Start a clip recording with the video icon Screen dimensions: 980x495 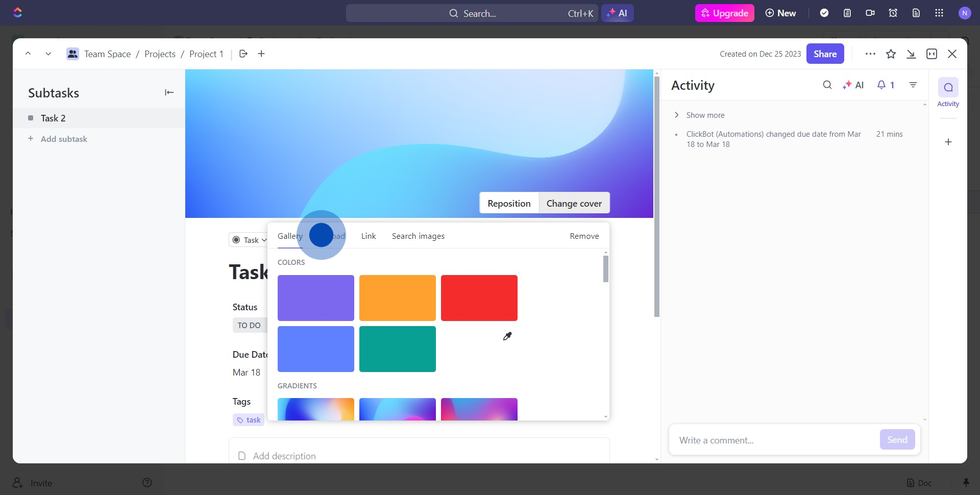(870, 13)
